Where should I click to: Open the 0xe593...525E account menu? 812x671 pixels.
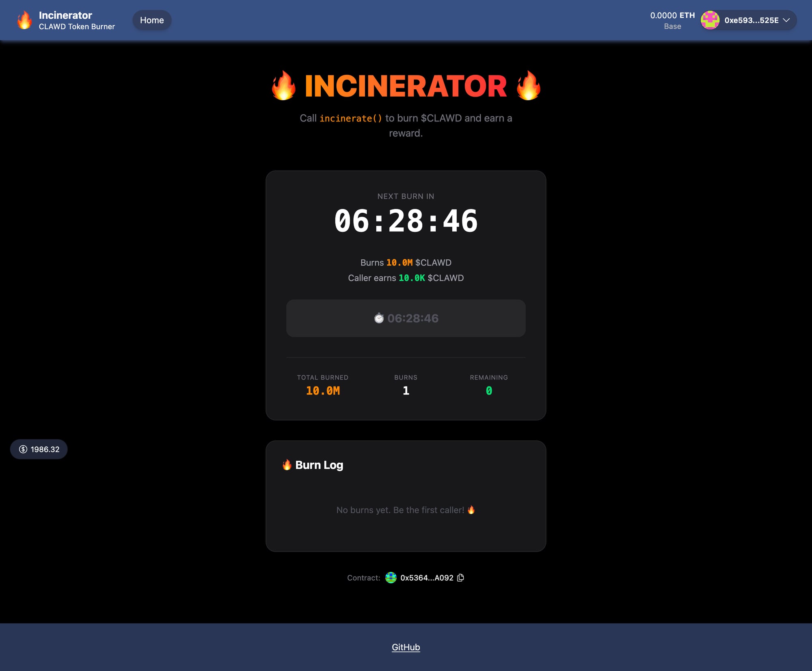[751, 20]
